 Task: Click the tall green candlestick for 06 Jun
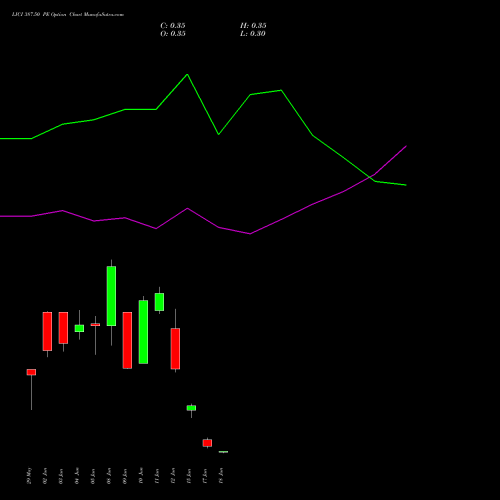point(111,296)
